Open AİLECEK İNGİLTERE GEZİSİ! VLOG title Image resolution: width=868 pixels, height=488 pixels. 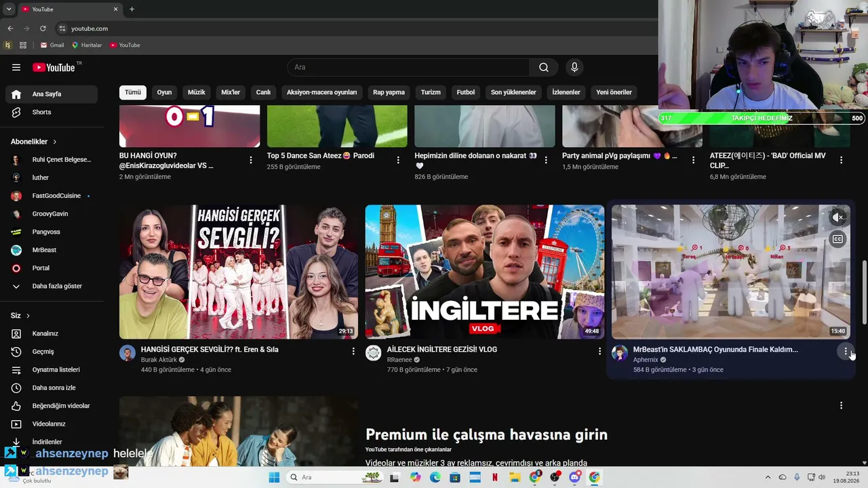[x=442, y=350]
